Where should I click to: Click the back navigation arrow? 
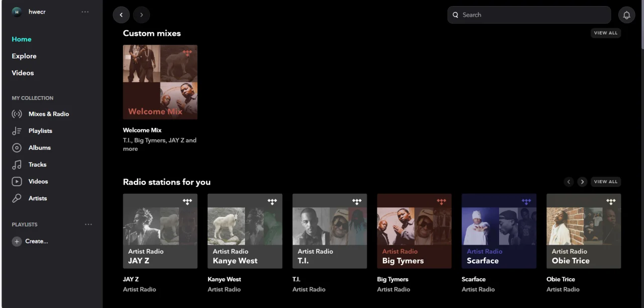pos(121,15)
